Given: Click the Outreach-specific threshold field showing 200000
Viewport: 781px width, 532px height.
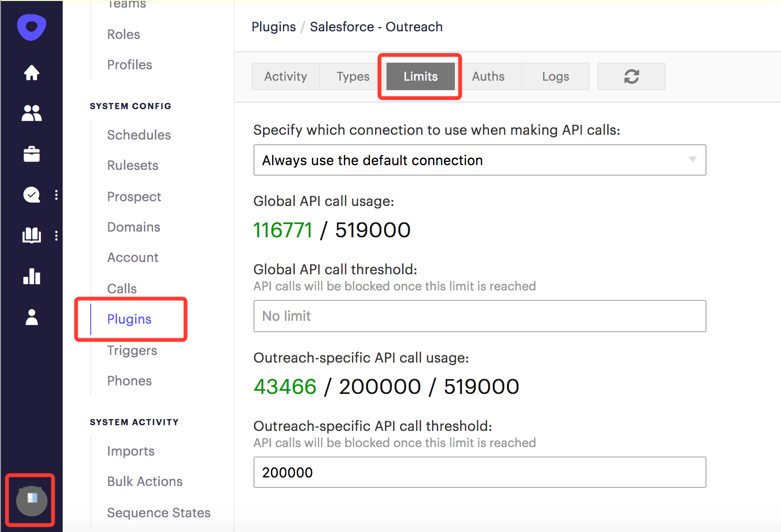Looking at the screenshot, I should (480, 472).
